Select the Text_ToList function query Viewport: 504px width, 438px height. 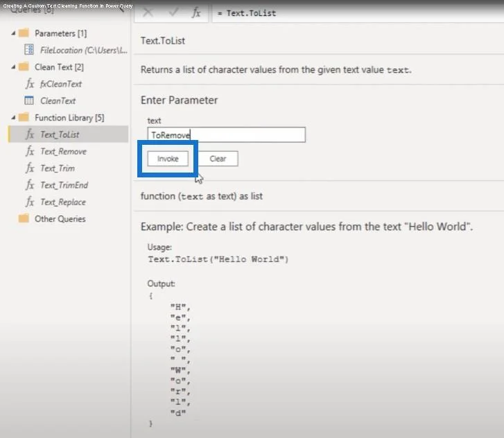coord(68,134)
